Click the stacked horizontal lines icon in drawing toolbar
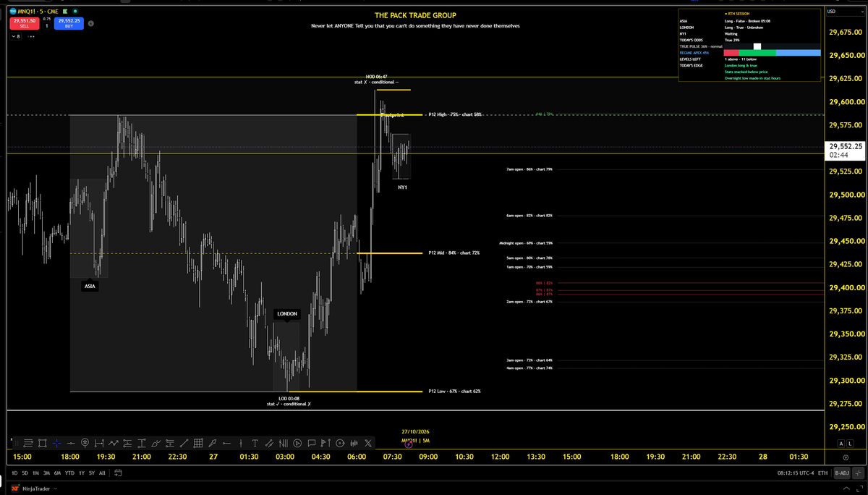The height and width of the screenshot is (495, 868). pyautogui.click(x=28, y=443)
